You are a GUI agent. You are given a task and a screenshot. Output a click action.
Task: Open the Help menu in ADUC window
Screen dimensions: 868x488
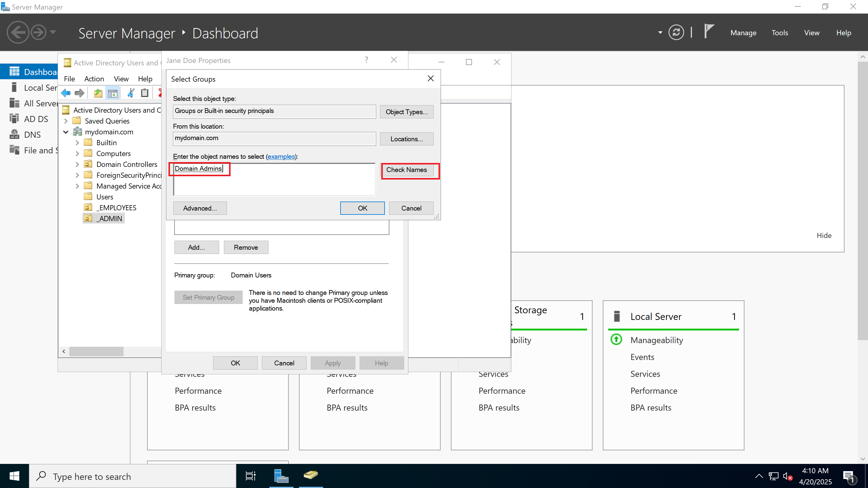click(x=145, y=79)
